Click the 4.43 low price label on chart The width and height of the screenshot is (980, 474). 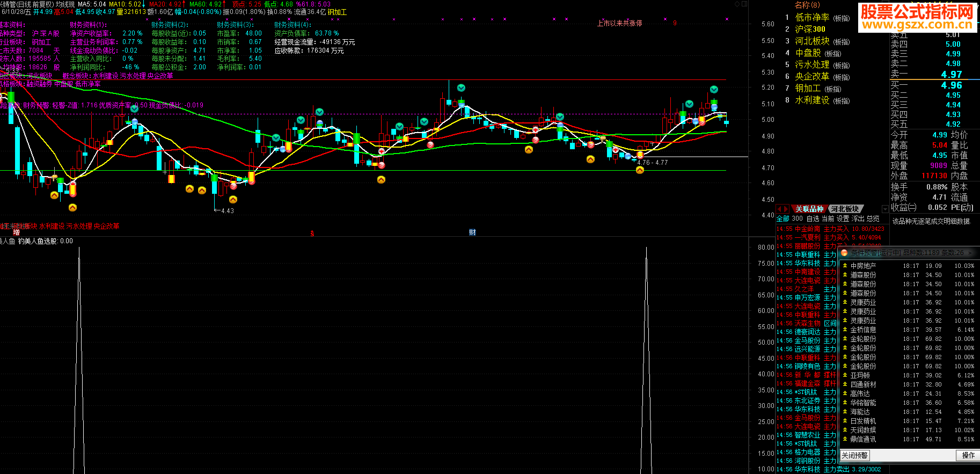click(228, 211)
